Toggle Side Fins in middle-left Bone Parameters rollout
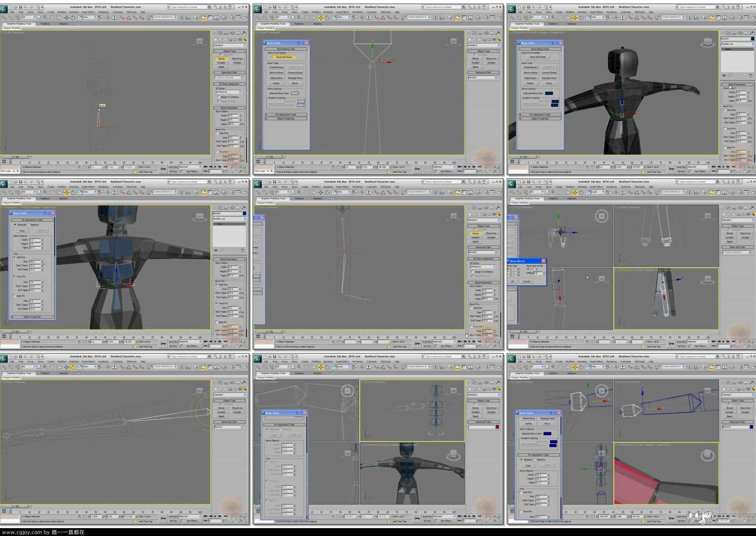The image size is (756, 536). pyautogui.click(x=217, y=285)
